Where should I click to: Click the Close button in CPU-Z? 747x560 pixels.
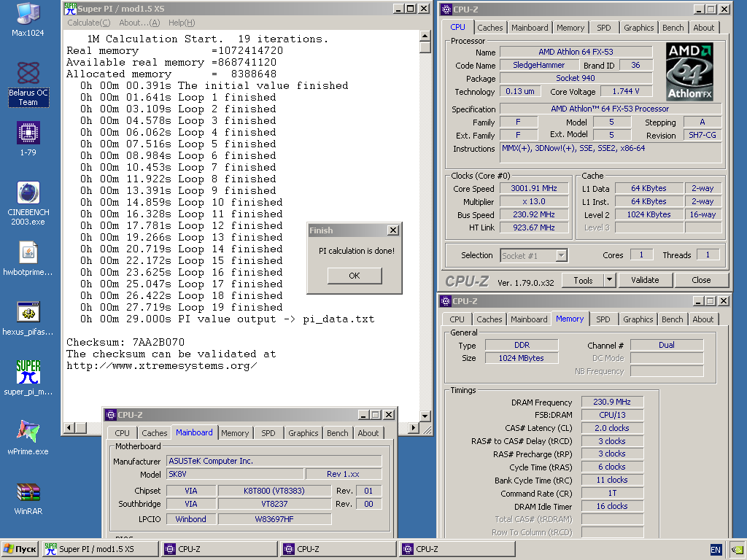click(x=701, y=281)
